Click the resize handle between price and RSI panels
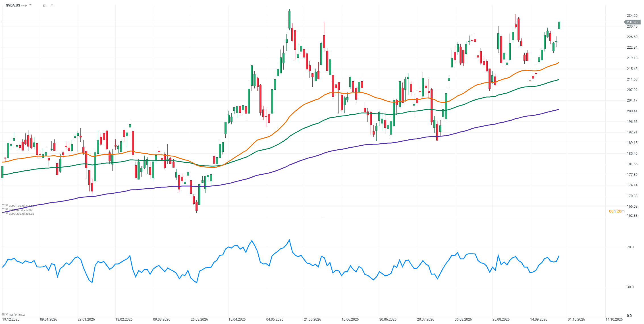Image resolution: width=644 pixels, height=324 pixels. coord(323,217)
